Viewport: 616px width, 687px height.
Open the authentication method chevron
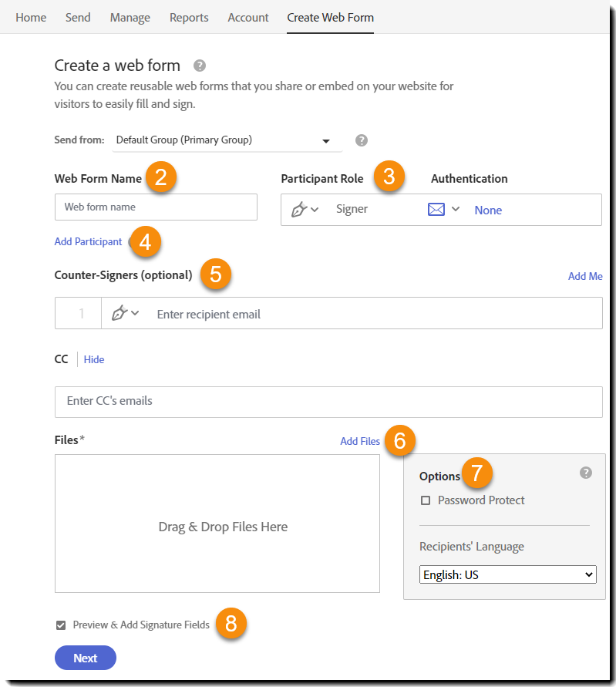coord(456,209)
